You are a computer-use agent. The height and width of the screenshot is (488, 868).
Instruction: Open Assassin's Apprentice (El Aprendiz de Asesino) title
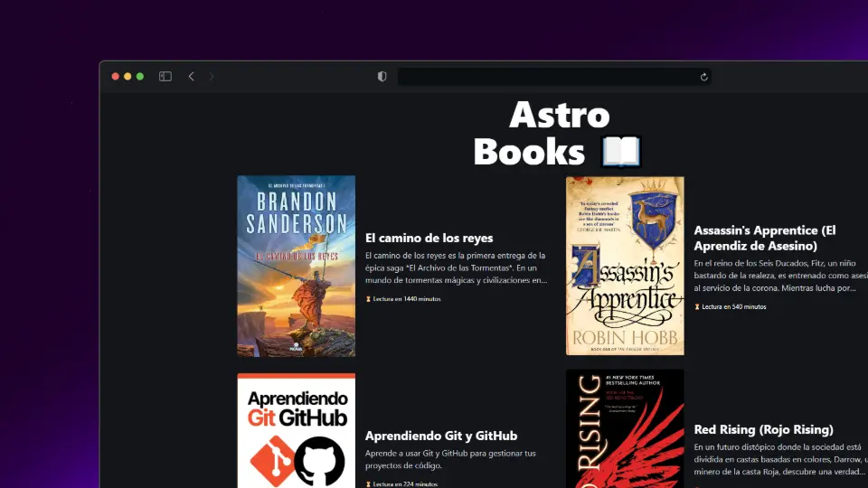click(x=765, y=238)
